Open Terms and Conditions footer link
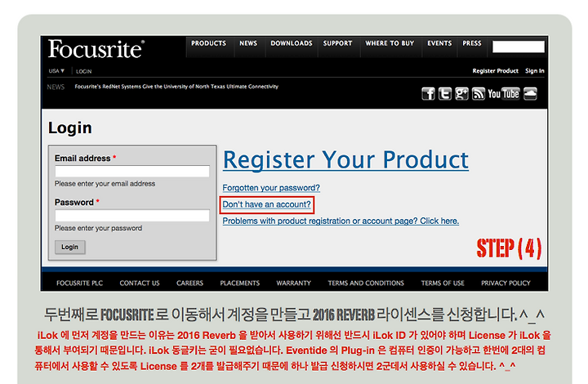 pyautogui.click(x=366, y=284)
